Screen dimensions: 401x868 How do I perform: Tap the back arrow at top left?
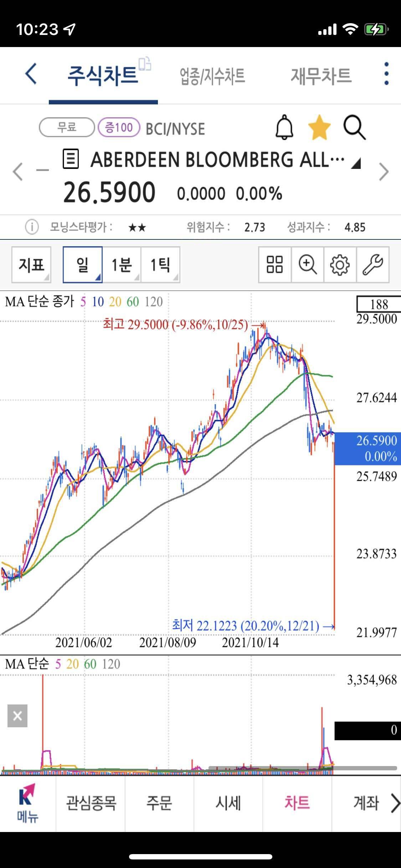click(x=31, y=74)
